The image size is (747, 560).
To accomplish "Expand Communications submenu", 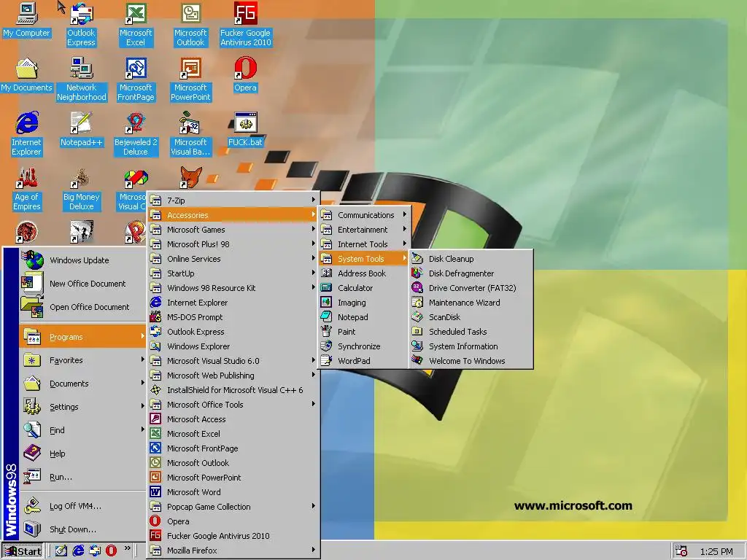I will click(364, 215).
